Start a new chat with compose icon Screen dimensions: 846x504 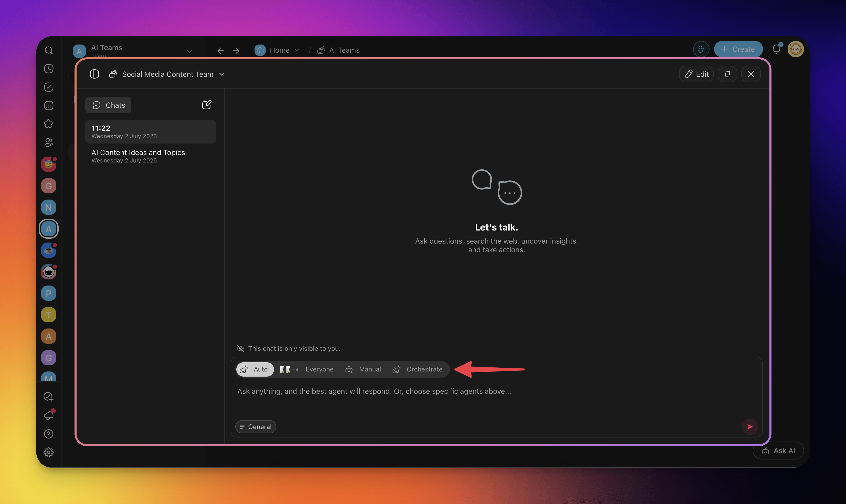pyautogui.click(x=207, y=105)
